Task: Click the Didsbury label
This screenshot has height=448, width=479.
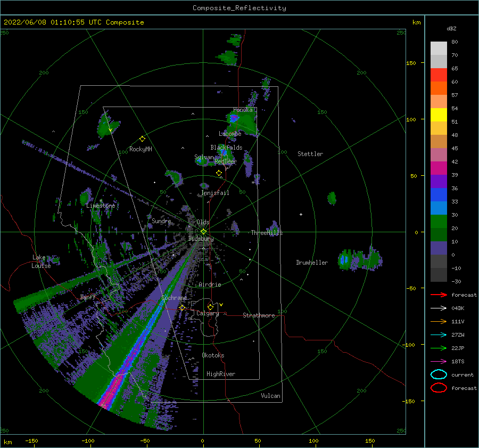Action: (x=201, y=239)
